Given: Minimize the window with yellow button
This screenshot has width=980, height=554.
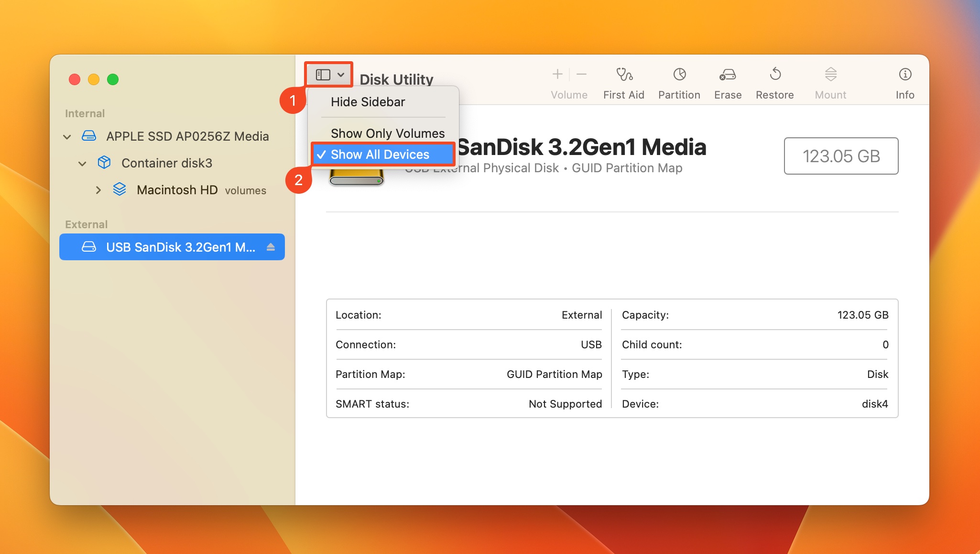Looking at the screenshot, I should [94, 79].
